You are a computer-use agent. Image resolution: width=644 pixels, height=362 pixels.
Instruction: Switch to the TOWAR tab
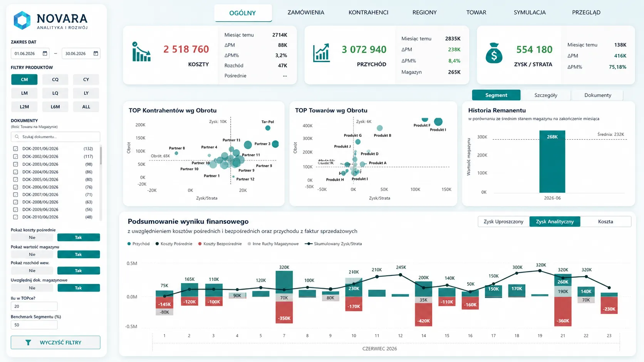[476, 12]
